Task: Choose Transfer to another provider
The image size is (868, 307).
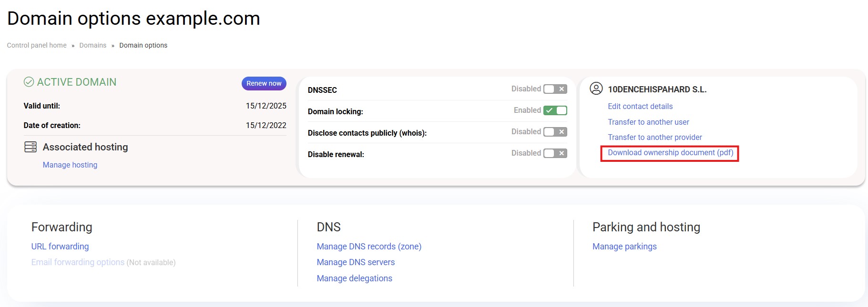Action: point(654,137)
